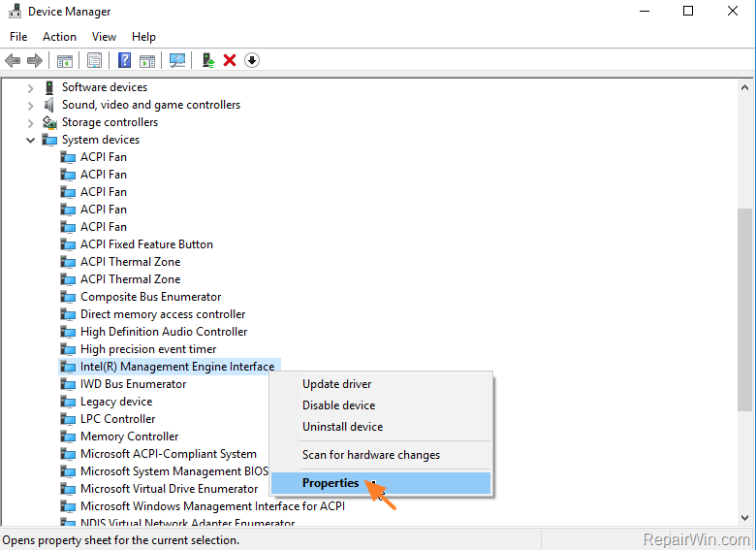The width and height of the screenshot is (756, 550).
Task: Click the Device Manager title bar icon
Action: (x=16, y=11)
